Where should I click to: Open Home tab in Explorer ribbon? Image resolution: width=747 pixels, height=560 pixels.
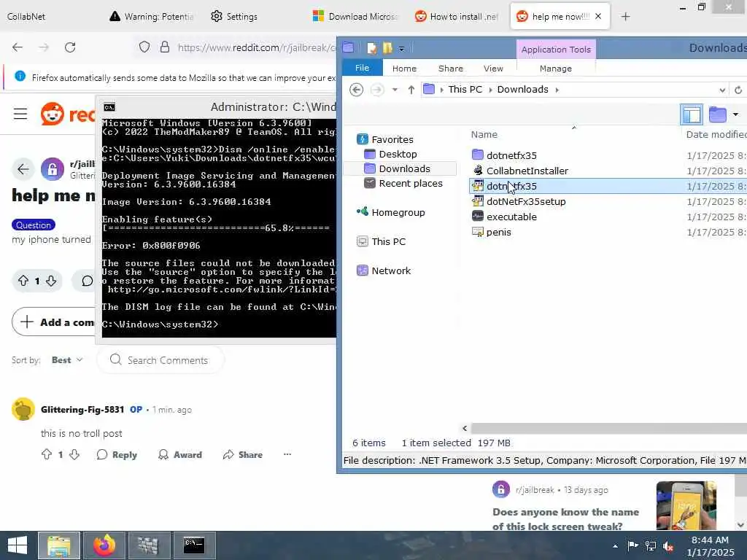coord(404,69)
